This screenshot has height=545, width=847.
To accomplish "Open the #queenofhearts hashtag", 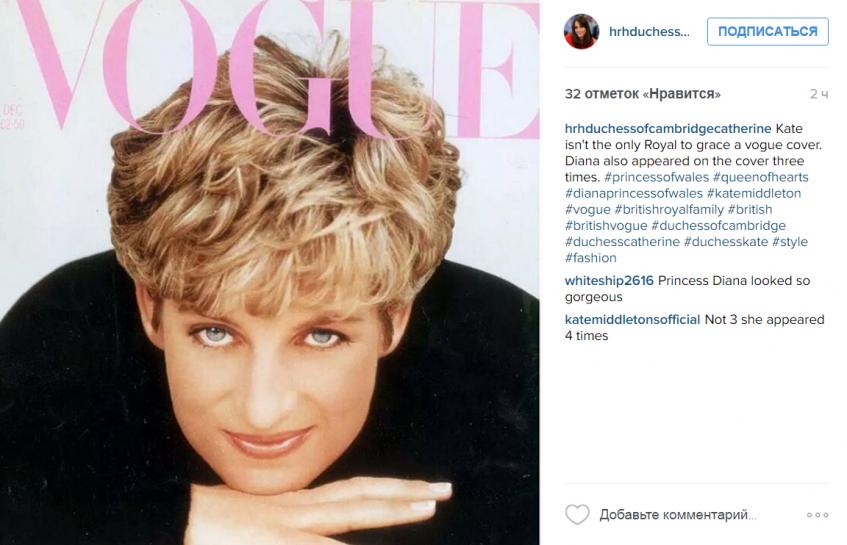I will (x=761, y=177).
